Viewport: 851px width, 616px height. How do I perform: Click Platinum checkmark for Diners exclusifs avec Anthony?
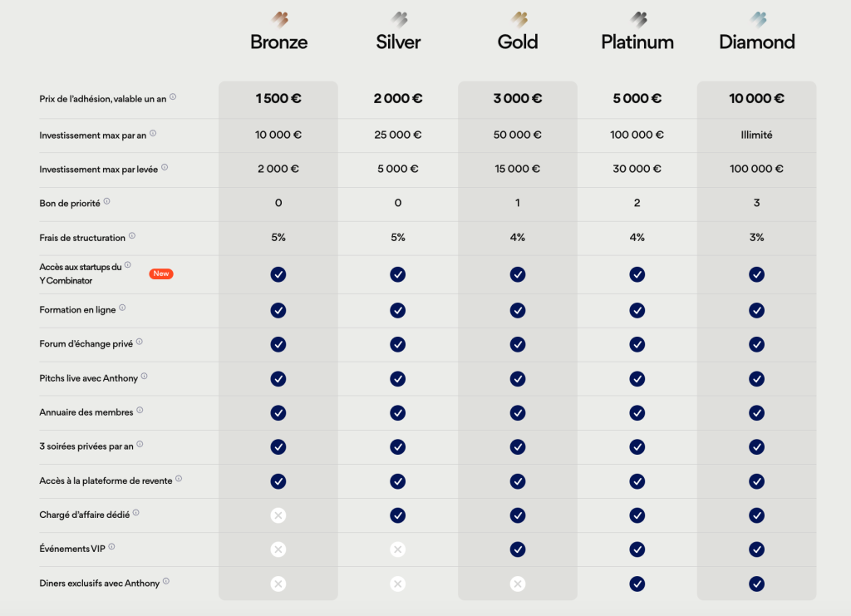point(637,584)
